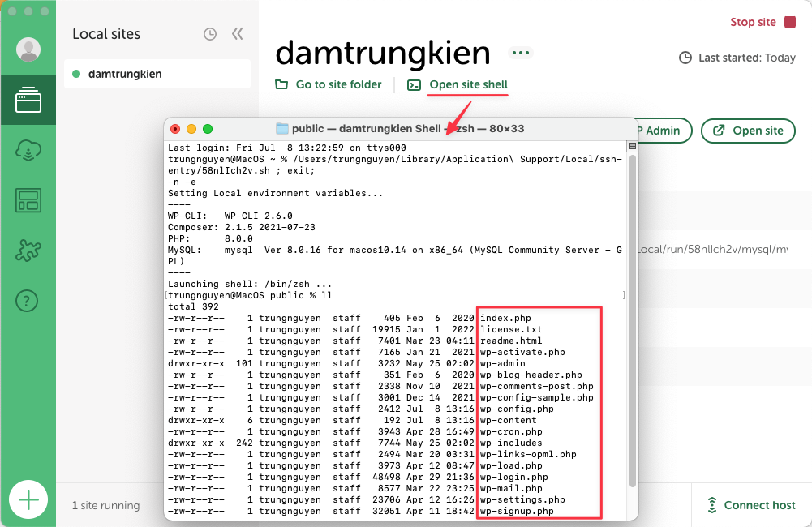812x527 pixels.
Task: Click the terminal scroll marker icon
Action: coord(632,147)
